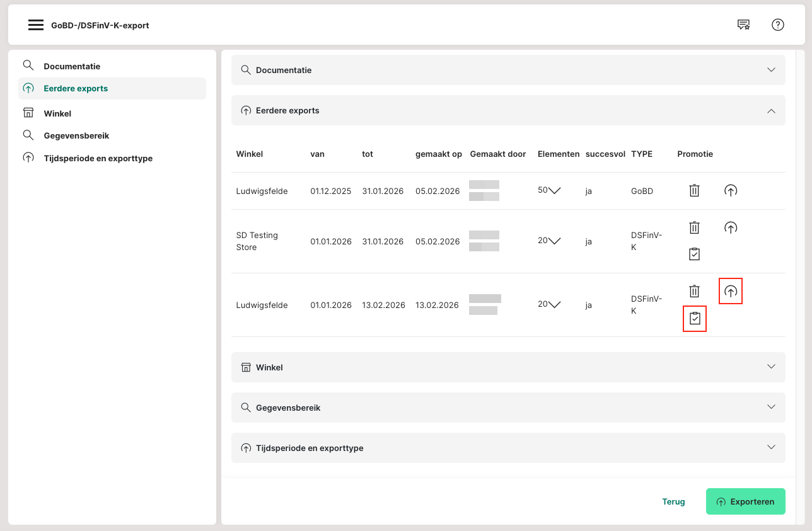Open the feedback chat icon

[x=743, y=25]
